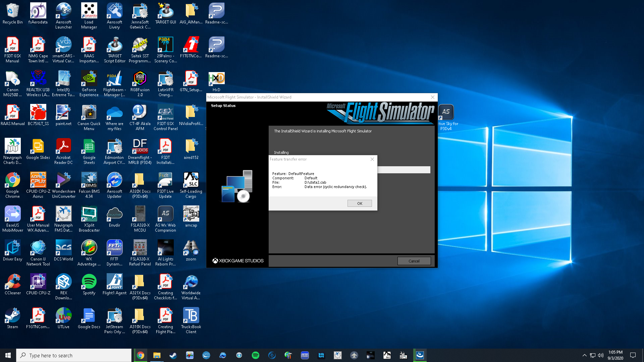This screenshot has height=362, width=644.
Task: Select the HxD desktop icon
Action: [217, 81]
